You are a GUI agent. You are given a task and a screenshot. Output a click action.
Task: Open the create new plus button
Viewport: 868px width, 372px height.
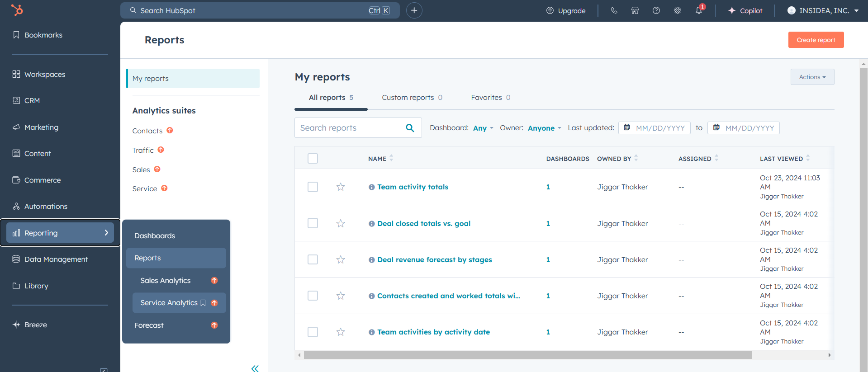(x=414, y=10)
